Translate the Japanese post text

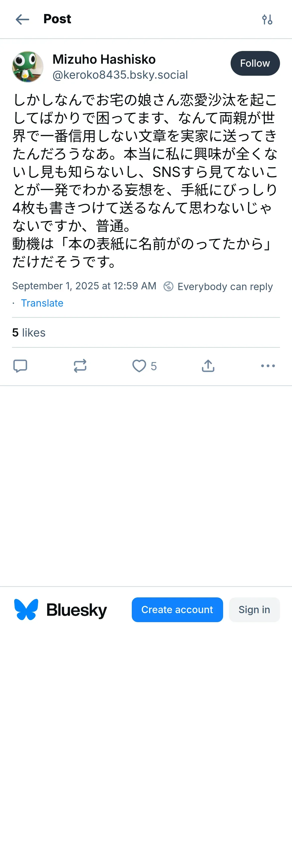click(x=42, y=303)
